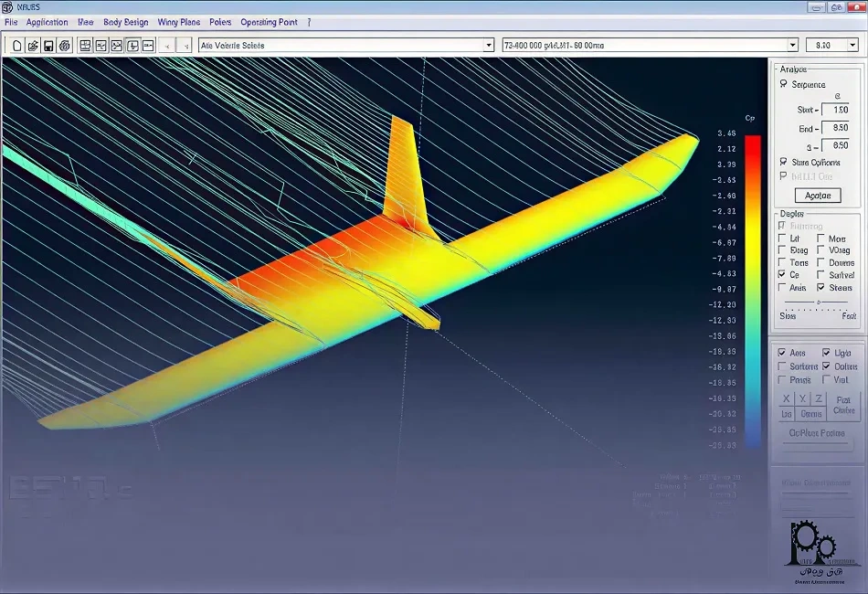Open the operating point value dropdown
The height and width of the screenshot is (594, 868).
(851, 45)
